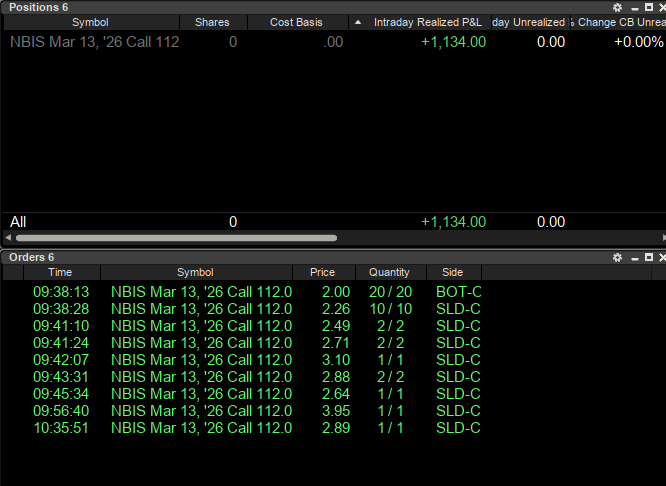This screenshot has height=486, width=666.
Task: Click the 2.71 order price
Action: click(336, 343)
